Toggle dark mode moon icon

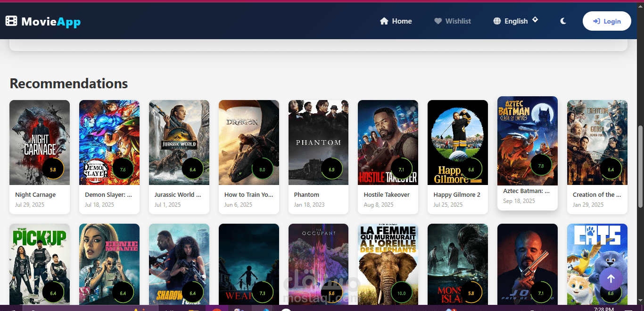point(563,21)
